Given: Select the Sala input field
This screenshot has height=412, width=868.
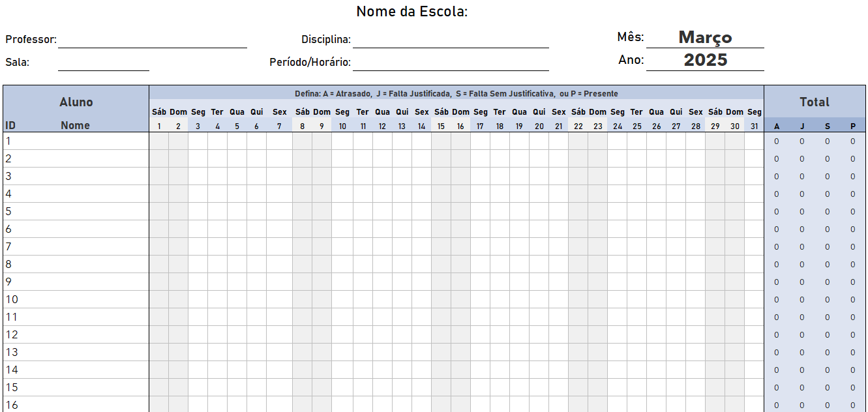Looking at the screenshot, I should pos(103,63).
